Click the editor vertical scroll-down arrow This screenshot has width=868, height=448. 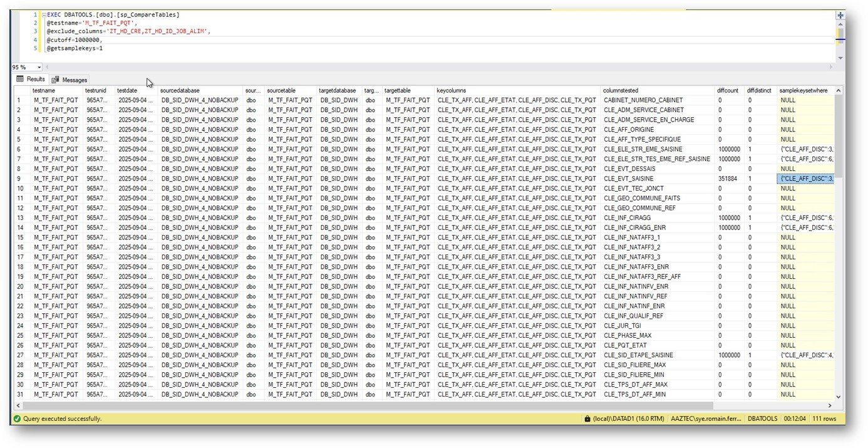840,58
